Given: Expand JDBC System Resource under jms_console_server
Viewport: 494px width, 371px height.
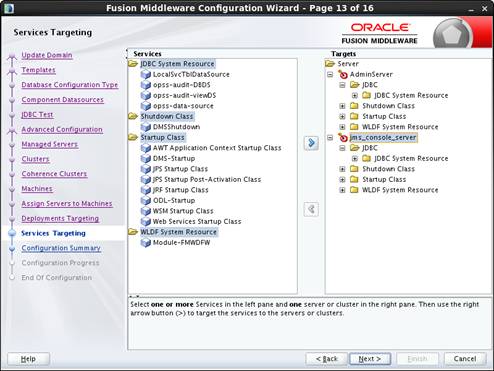Looking at the screenshot, I should pos(355,159).
